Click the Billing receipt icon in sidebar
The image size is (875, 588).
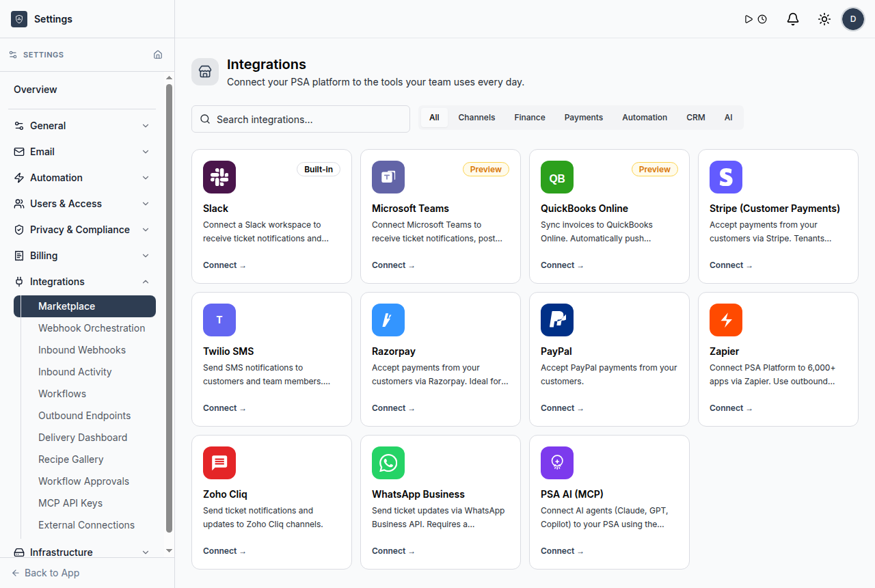pos(19,256)
